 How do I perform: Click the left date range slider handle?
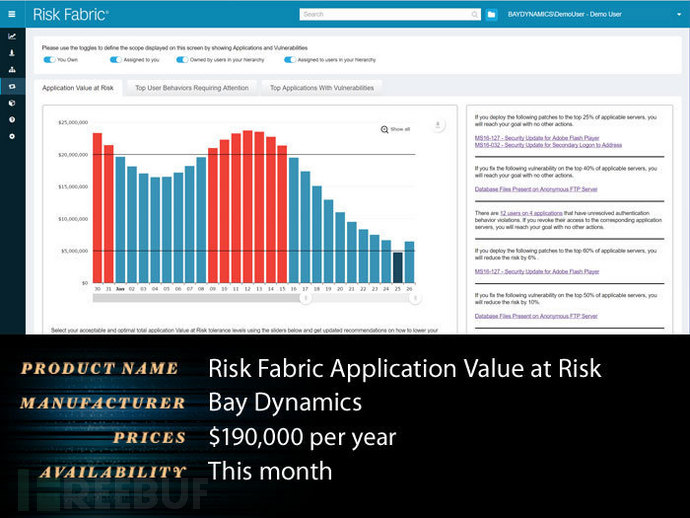[x=305, y=298]
